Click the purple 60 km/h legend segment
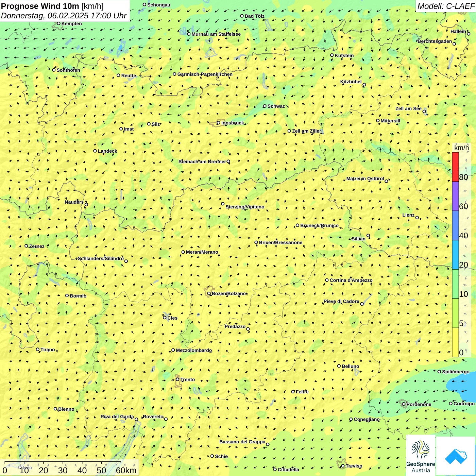The width and height of the screenshot is (476, 476). [455, 197]
